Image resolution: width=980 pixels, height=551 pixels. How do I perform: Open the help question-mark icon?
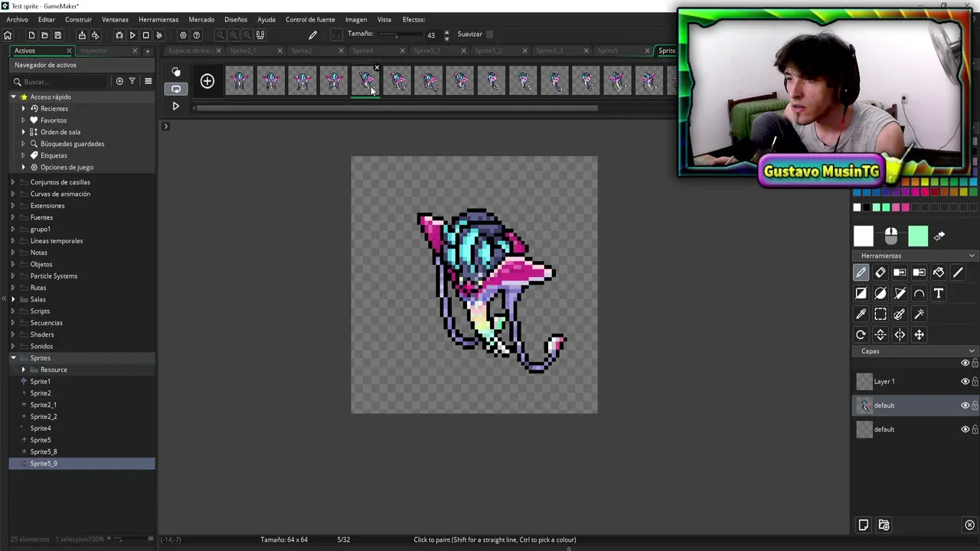point(197,35)
